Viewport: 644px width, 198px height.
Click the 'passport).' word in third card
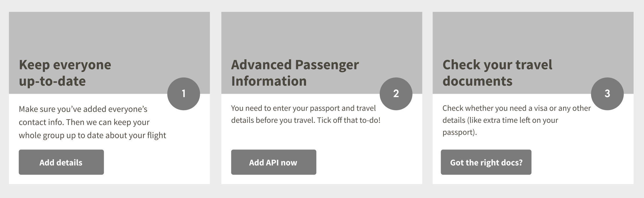460,132
